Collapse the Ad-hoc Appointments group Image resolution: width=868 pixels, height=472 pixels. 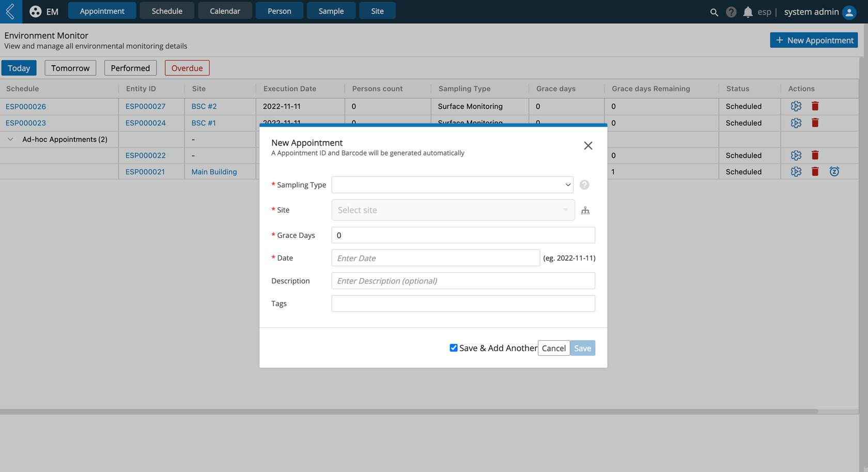pos(10,139)
